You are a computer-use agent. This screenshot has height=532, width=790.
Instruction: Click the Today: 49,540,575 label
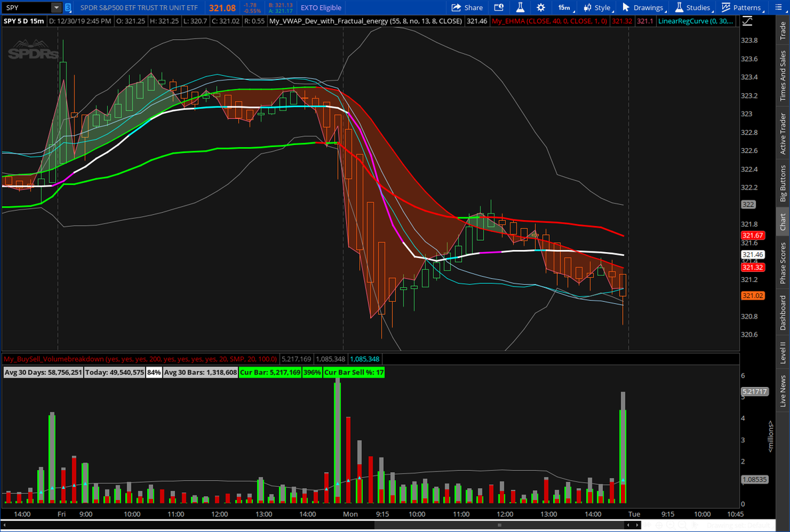point(114,372)
